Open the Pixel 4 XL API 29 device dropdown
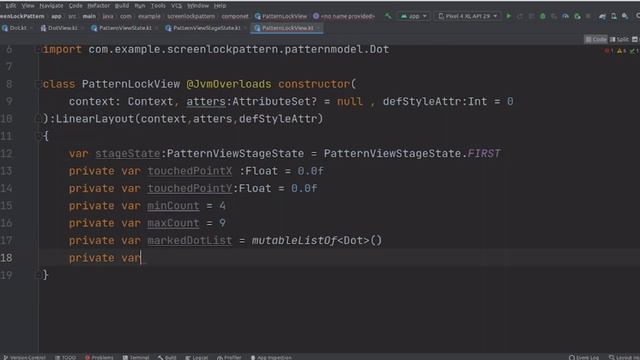Screen dimensions: 640x360 (468, 16)
